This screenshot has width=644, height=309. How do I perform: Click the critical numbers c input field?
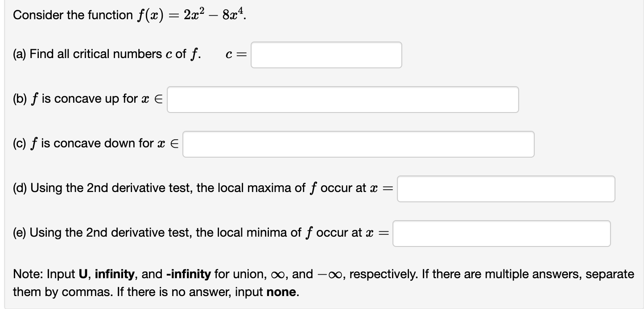tap(326, 54)
